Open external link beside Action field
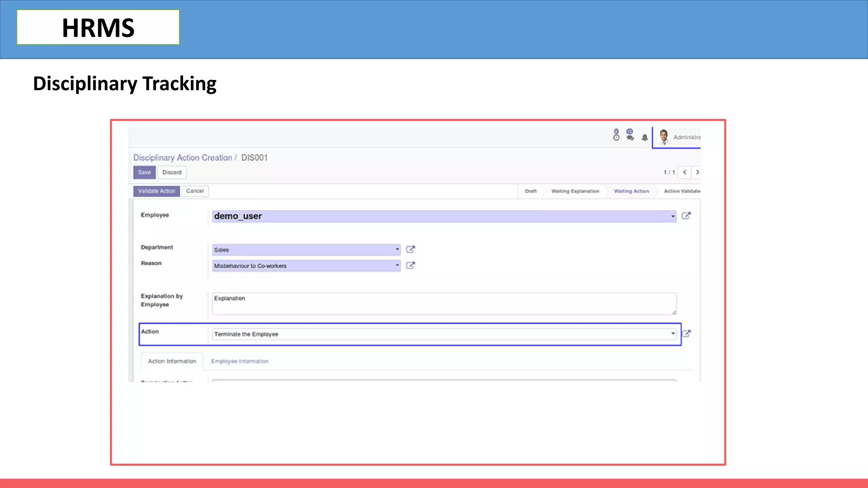Viewport: 868px width, 488px height. point(686,334)
